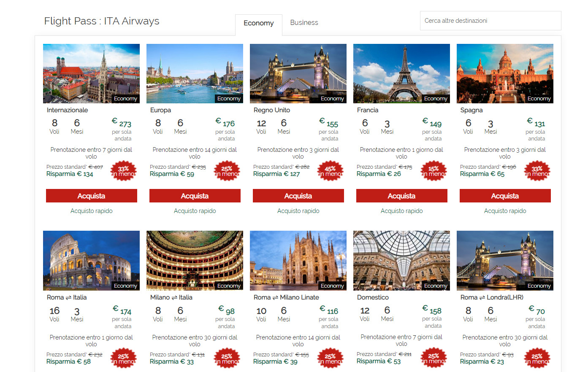Click the € 98 price on Milano ⇌ Italia

227,310
